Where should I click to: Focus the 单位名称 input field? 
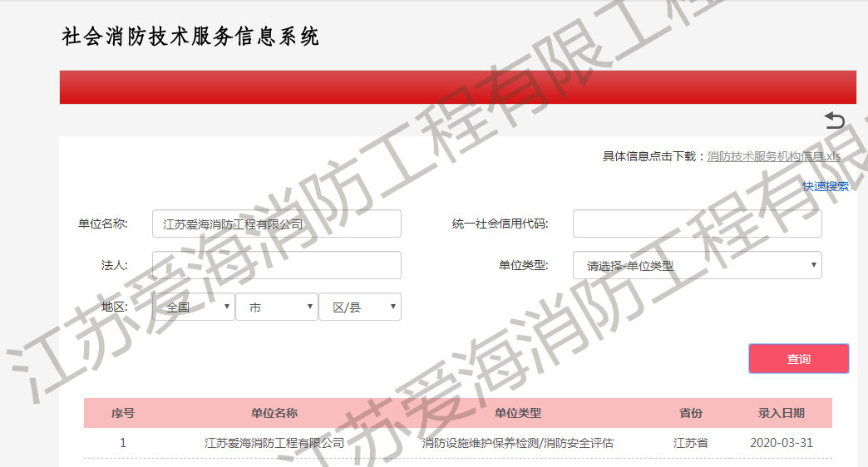277,224
